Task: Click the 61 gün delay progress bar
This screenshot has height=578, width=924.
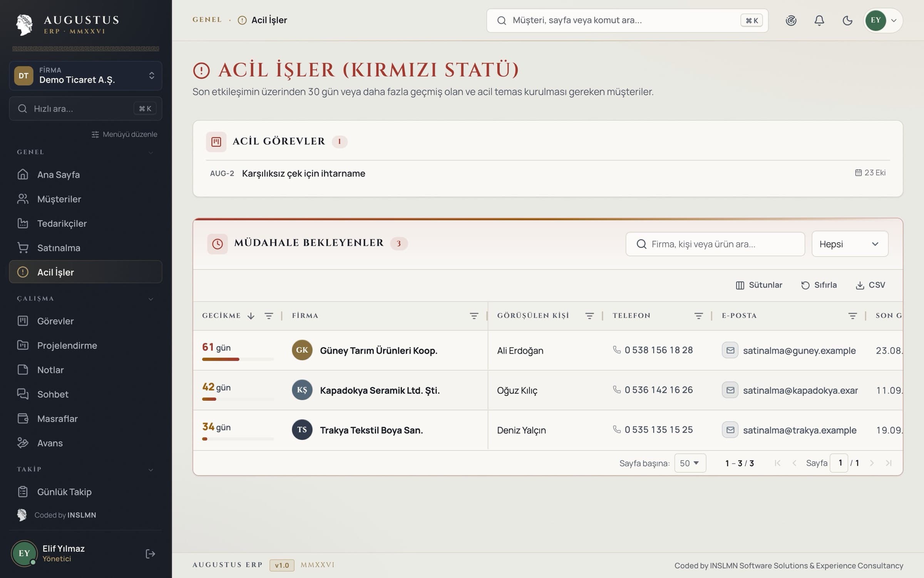Action: 238,359
